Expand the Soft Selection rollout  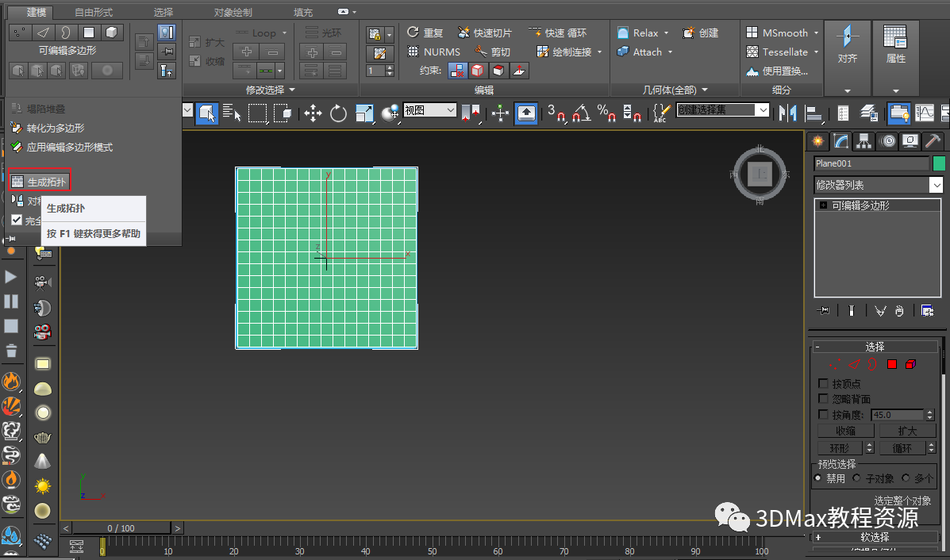875,537
